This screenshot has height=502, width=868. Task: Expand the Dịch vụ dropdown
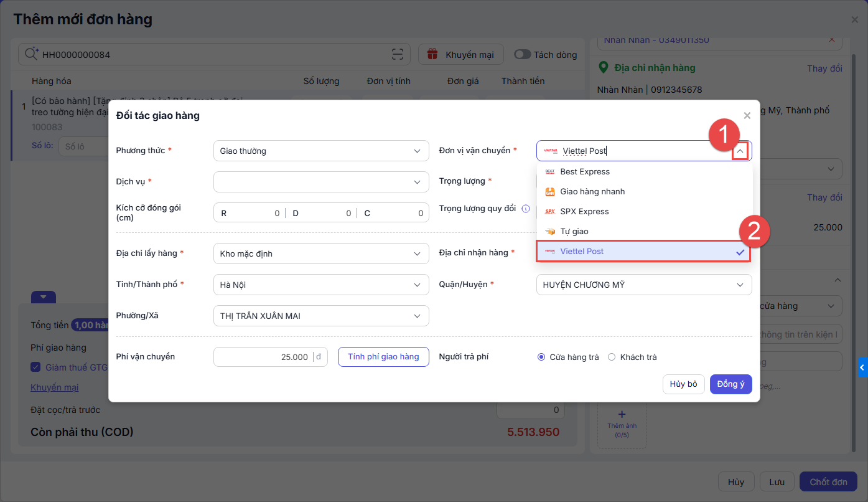[x=320, y=182]
